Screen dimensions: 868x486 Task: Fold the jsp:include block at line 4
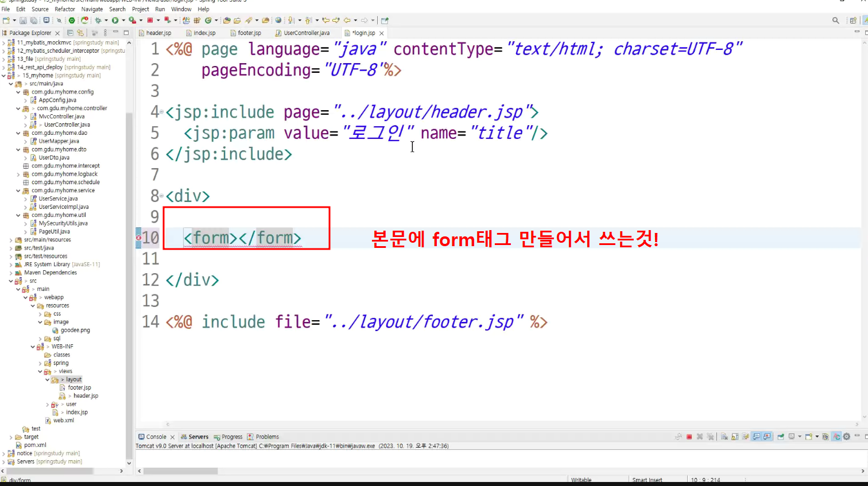pyautogui.click(x=161, y=112)
